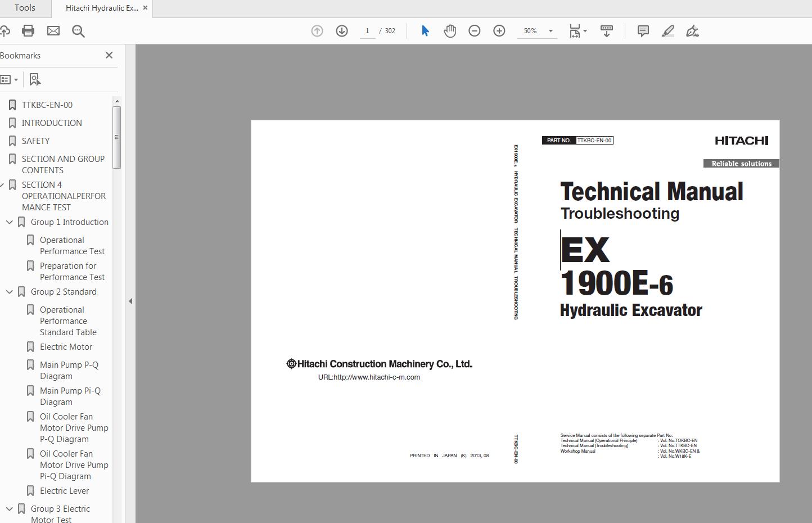812x523 pixels.
Task: Close the Hitachi Hydraulic Ex... document tab
Action: point(146,8)
